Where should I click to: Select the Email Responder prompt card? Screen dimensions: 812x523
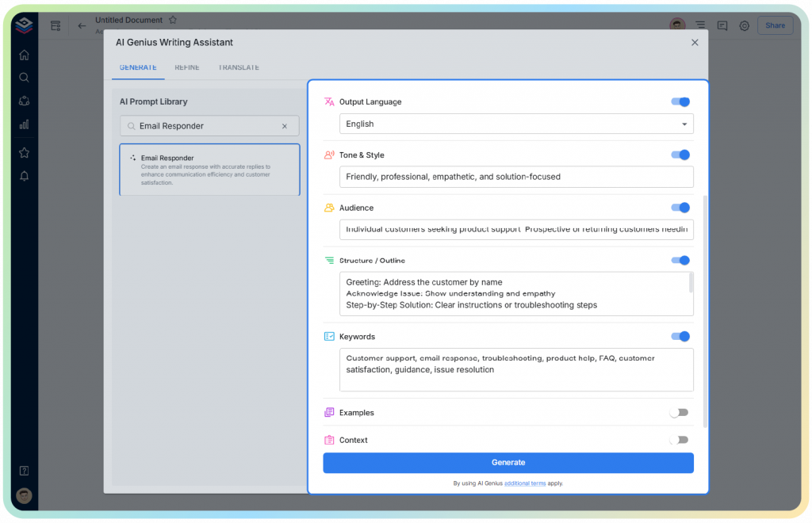(x=209, y=170)
